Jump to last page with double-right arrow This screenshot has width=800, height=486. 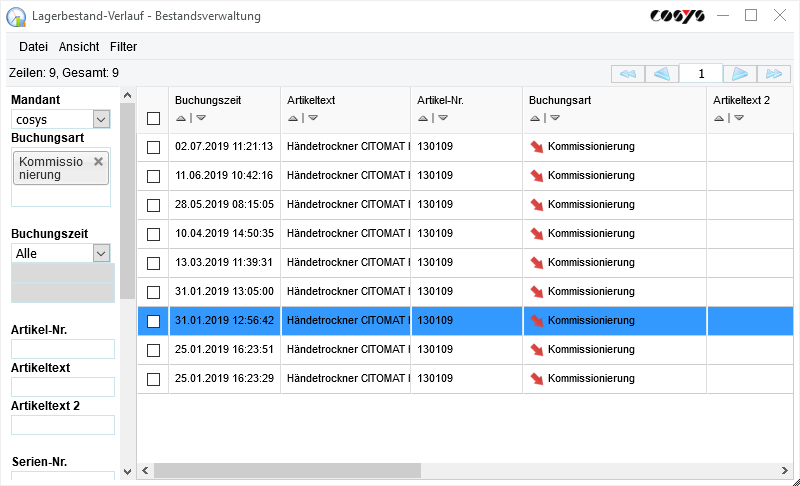tap(773, 74)
